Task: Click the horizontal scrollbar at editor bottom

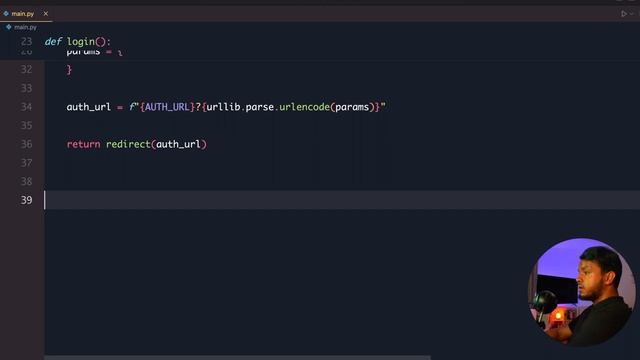Action: 237,358
